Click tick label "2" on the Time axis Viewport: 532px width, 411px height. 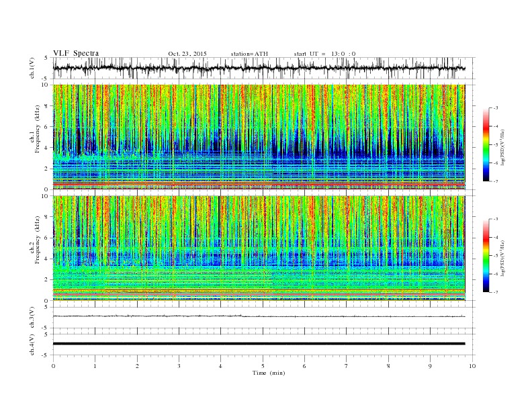pos(137,366)
